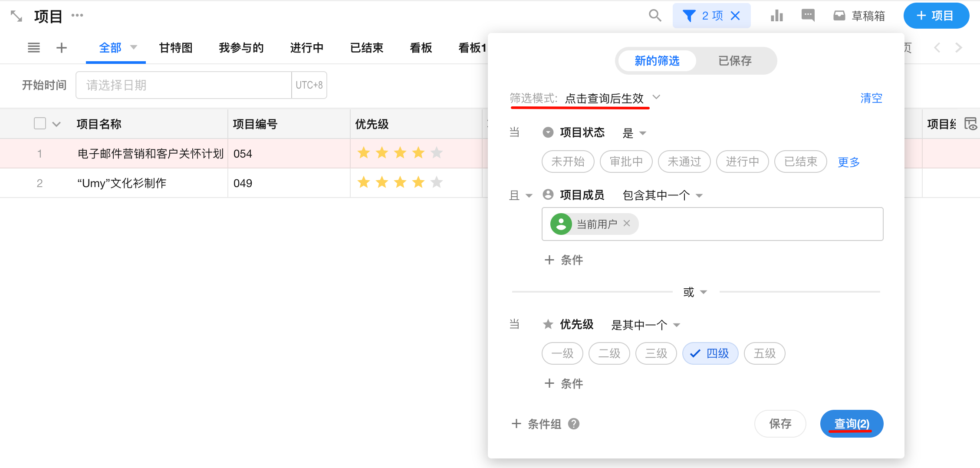Open the comments chat bubble icon
The width and height of the screenshot is (980, 468).
click(x=808, y=16)
